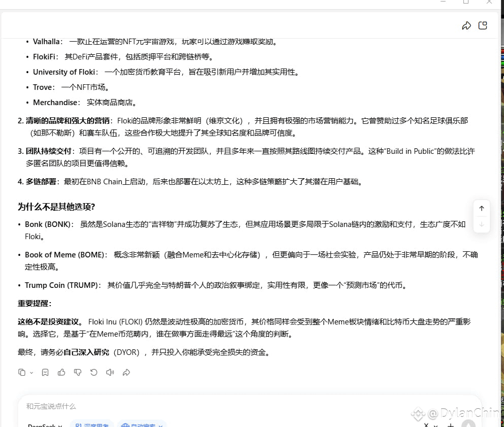
Task: Select the "FlokiFi" bullet label
Action: coord(46,57)
